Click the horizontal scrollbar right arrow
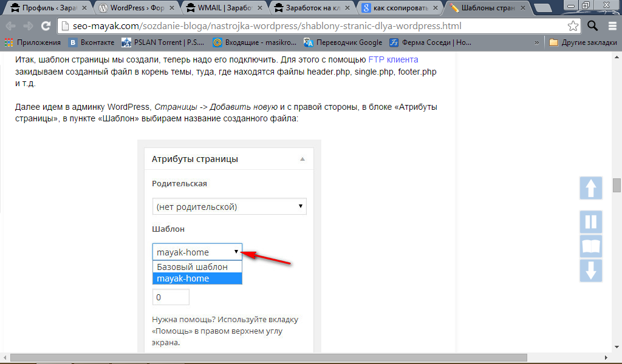Screen dimensions: 622x364 point(606,358)
